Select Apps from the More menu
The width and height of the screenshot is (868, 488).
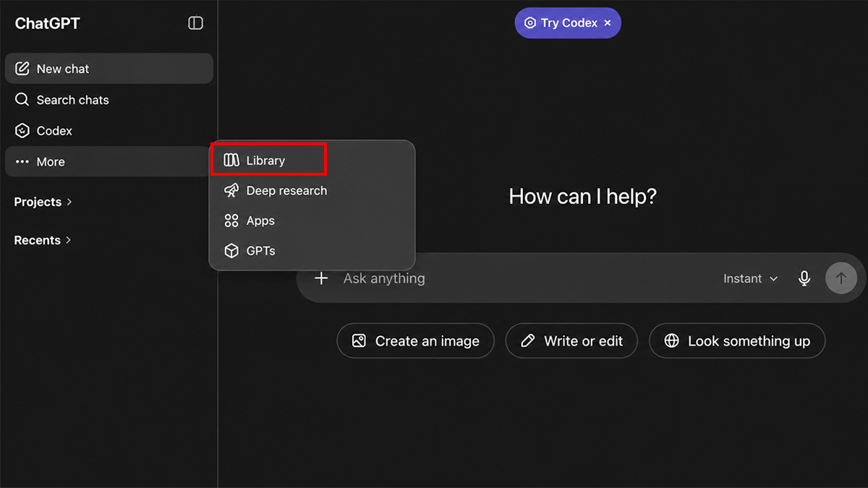click(312, 221)
